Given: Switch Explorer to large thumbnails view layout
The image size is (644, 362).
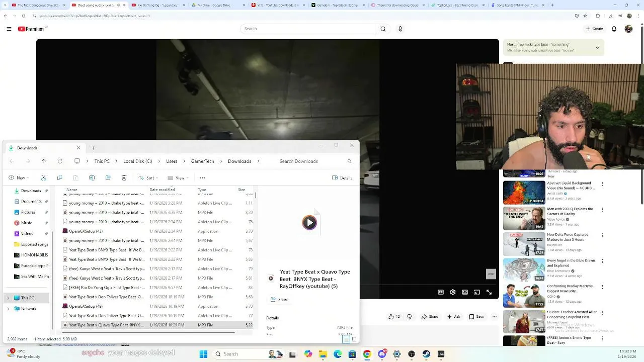Looking at the screenshot, I should click(x=354, y=339).
